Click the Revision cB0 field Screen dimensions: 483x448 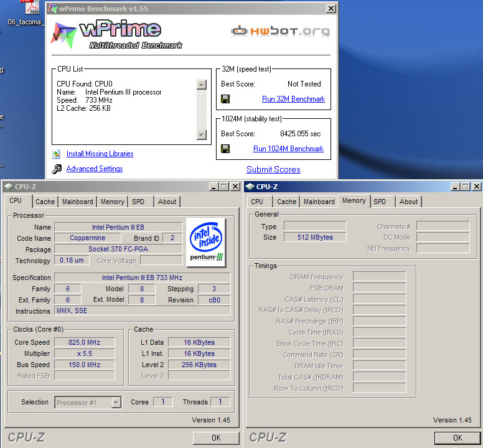coord(214,300)
